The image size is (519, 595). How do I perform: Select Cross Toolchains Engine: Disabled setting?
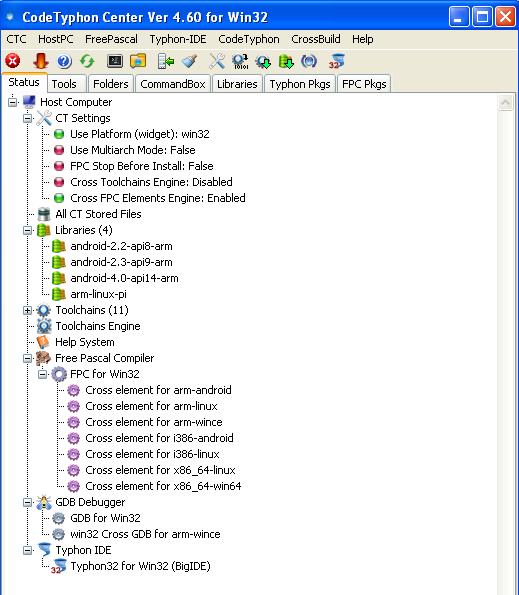coord(151,182)
